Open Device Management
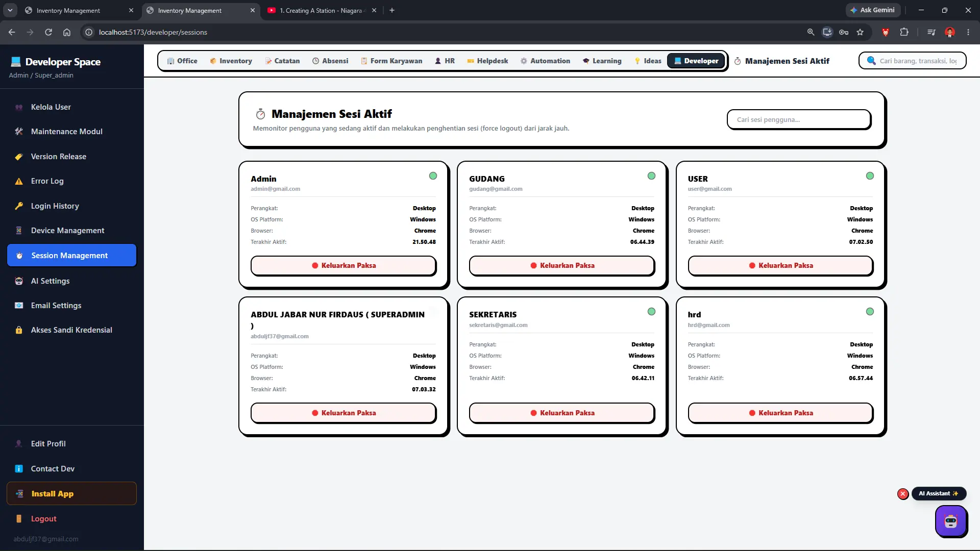 [71, 231]
